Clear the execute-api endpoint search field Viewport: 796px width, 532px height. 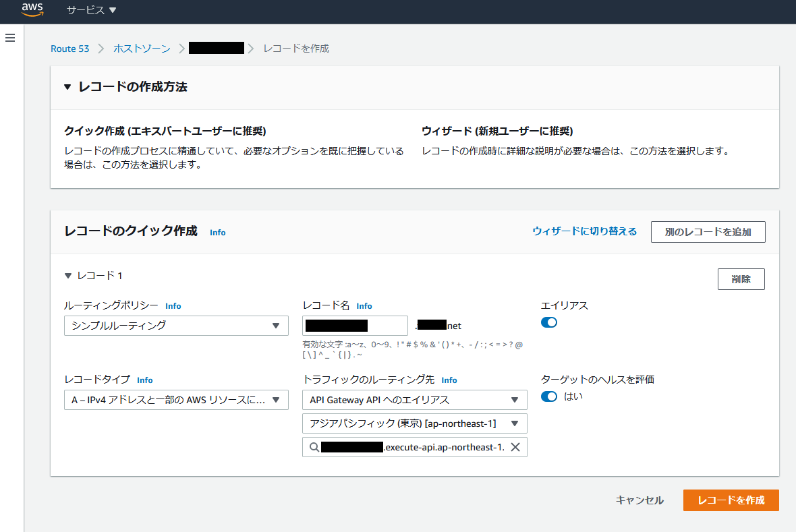(x=515, y=447)
